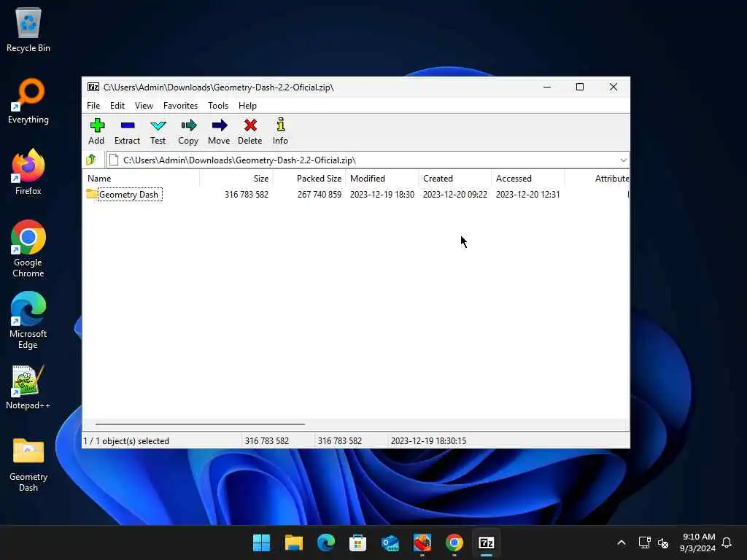747x560 pixels.
Task: Select Microsoft Edge desktop shortcut
Action: (x=28, y=320)
